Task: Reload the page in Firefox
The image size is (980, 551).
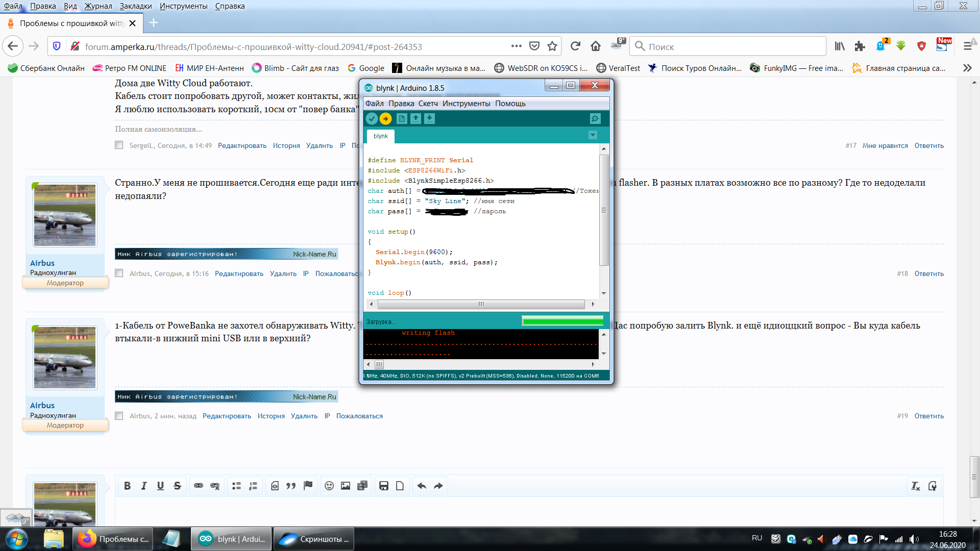Action: [x=575, y=46]
